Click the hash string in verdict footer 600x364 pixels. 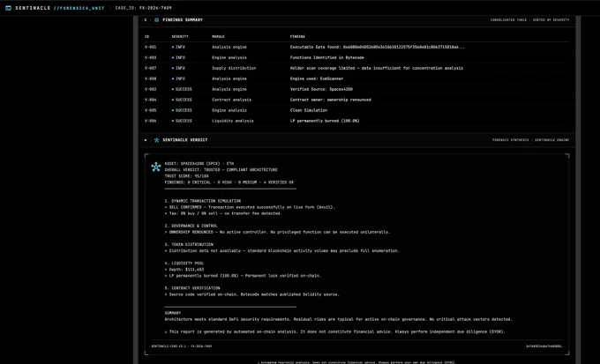(x=544, y=346)
